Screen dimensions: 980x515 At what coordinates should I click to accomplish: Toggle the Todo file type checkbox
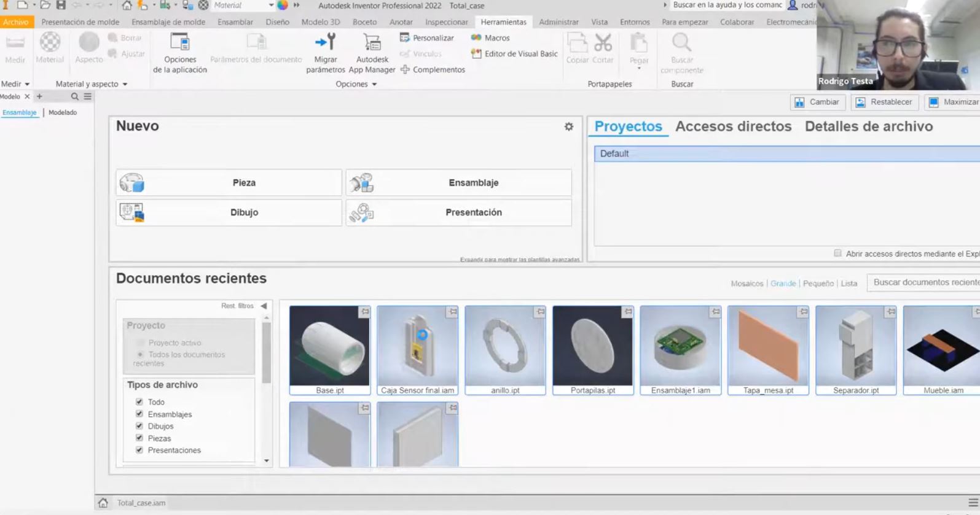[x=139, y=402]
